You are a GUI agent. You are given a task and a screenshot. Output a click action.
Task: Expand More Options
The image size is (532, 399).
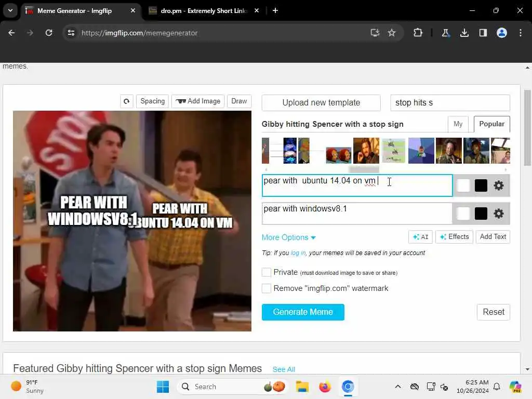[289, 237]
